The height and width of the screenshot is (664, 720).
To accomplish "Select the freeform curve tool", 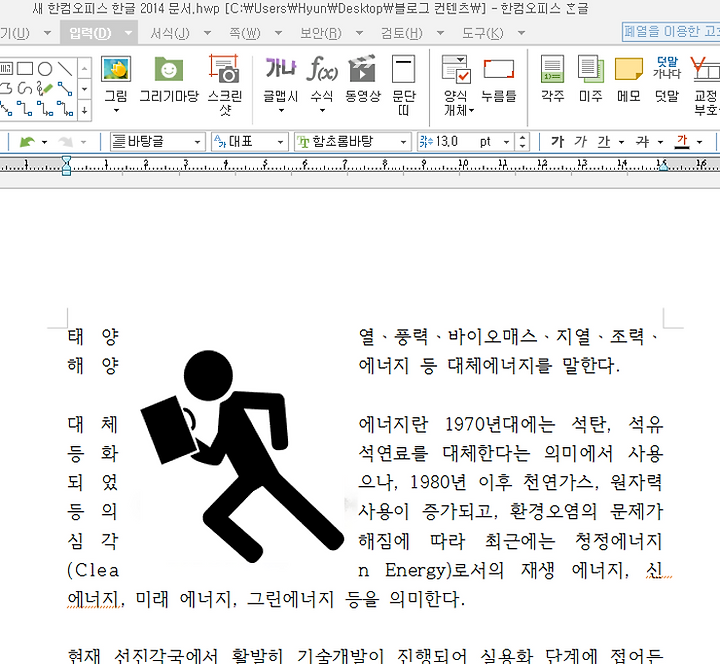I will [25, 89].
